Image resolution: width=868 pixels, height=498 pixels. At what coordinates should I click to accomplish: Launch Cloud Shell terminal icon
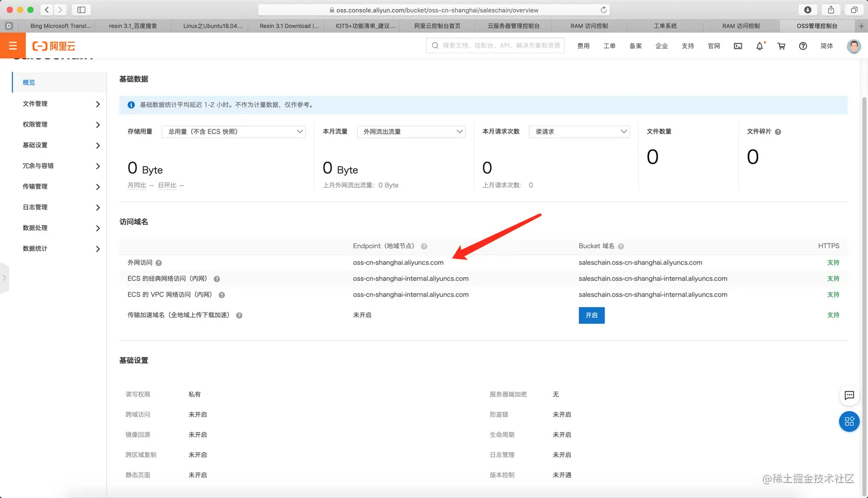click(738, 46)
